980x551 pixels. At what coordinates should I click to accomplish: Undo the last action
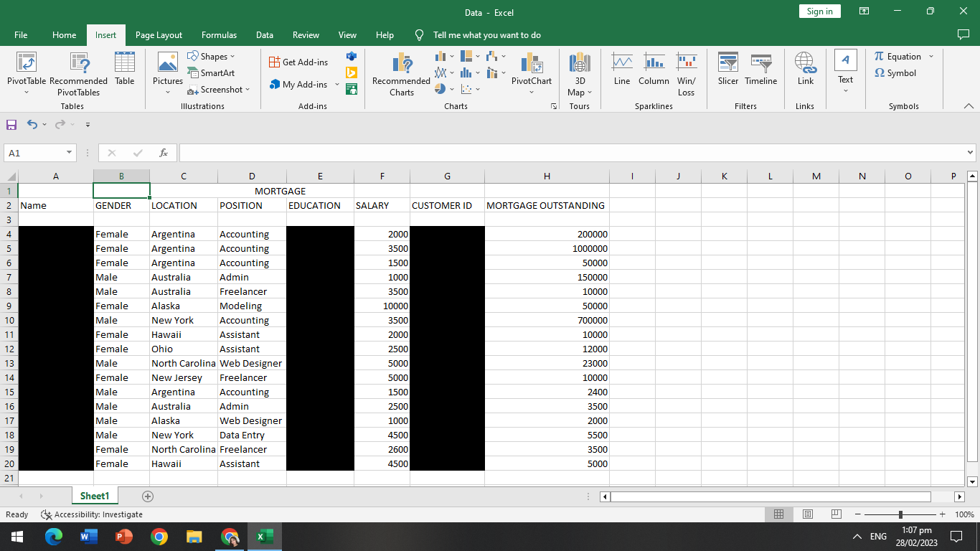pyautogui.click(x=32, y=124)
